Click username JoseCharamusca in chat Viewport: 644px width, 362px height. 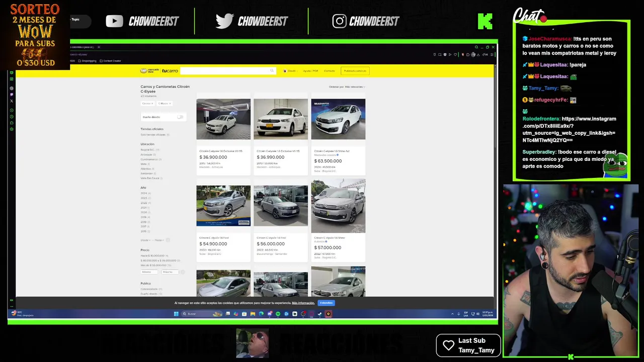[x=549, y=39]
